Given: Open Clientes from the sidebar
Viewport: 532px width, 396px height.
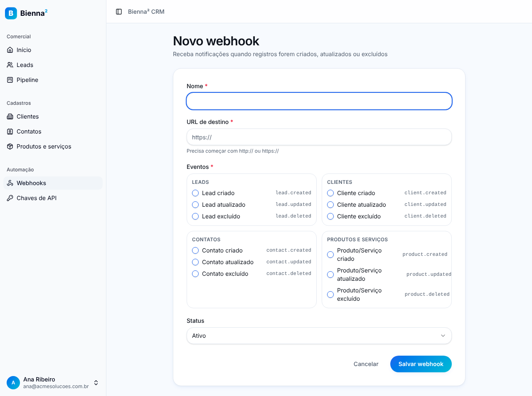Looking at the screenshot, I should (53, 116).
